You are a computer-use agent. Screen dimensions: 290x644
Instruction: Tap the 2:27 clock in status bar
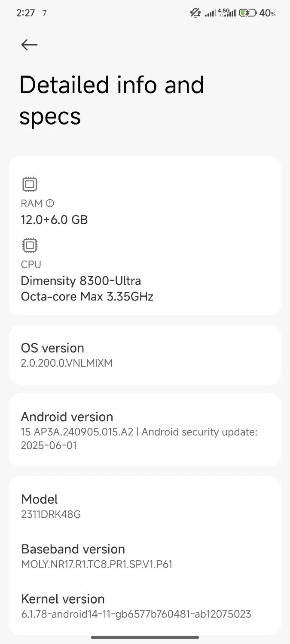pos(25,13)
